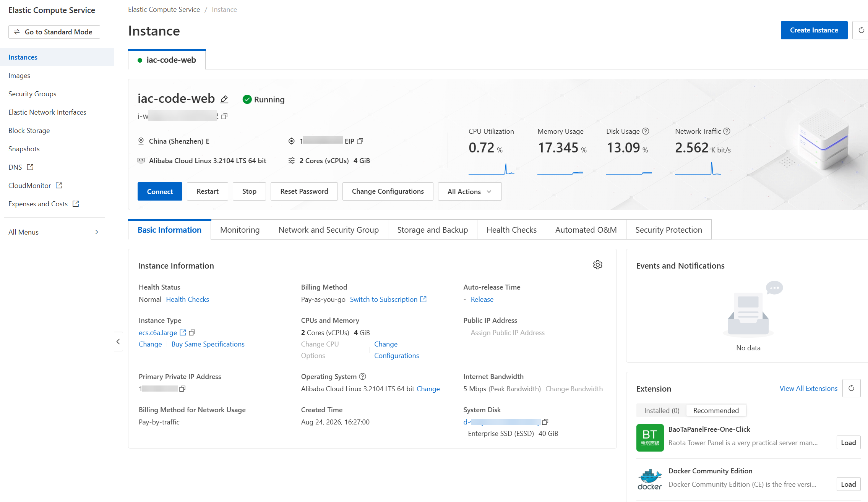Open the Security Protection tab
This screenshot has height=502, width=868.
coord(669,230)
